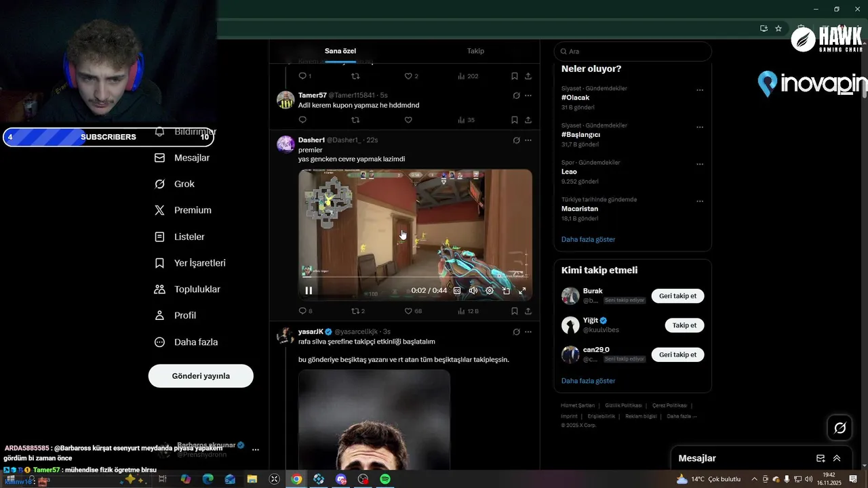Image resolution: width=868 pixels, height=488 pixels.
Task: Like Dasher1's post with 68 likes
Action: click(x=413, y=311)
